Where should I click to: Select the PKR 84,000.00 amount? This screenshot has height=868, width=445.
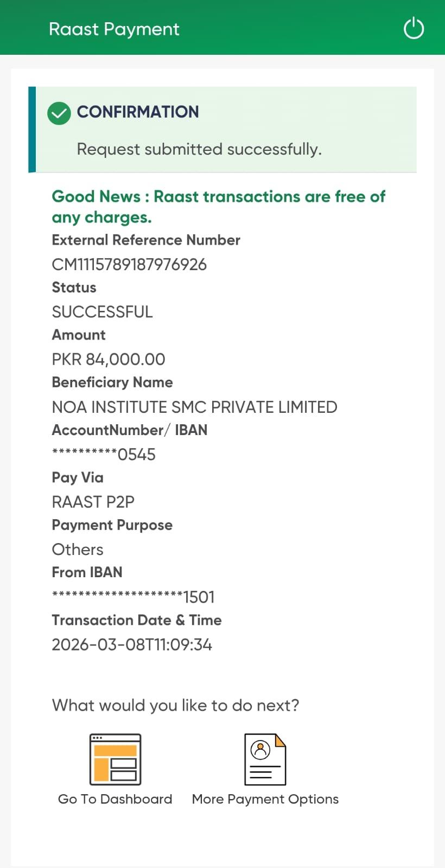[x=109, y=359]
